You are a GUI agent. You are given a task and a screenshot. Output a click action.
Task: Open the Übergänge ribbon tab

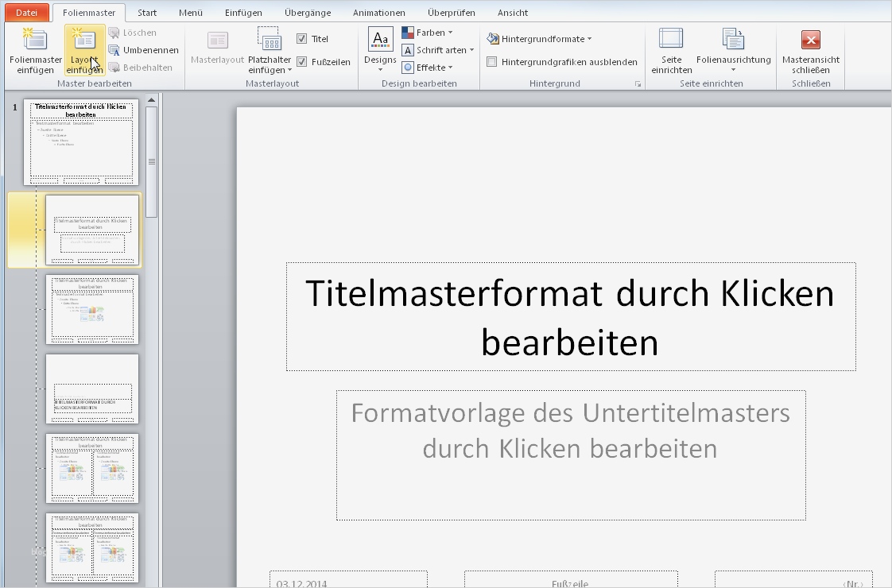pos(307,12)
